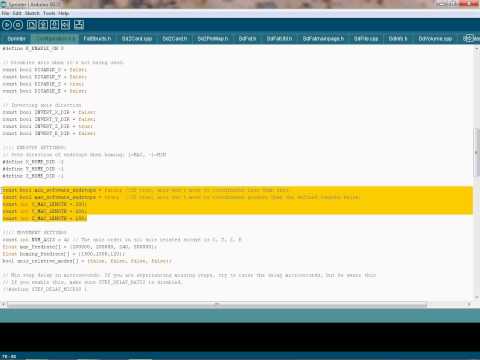Click the black console output area

[x=240, y=337]
